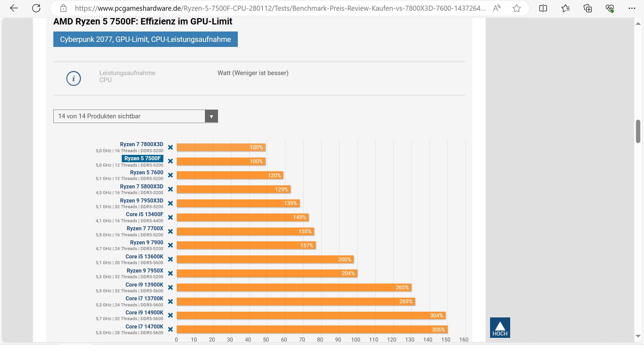Open Browser essentials heart icon

pyautogui.click(x=610, y=8)
